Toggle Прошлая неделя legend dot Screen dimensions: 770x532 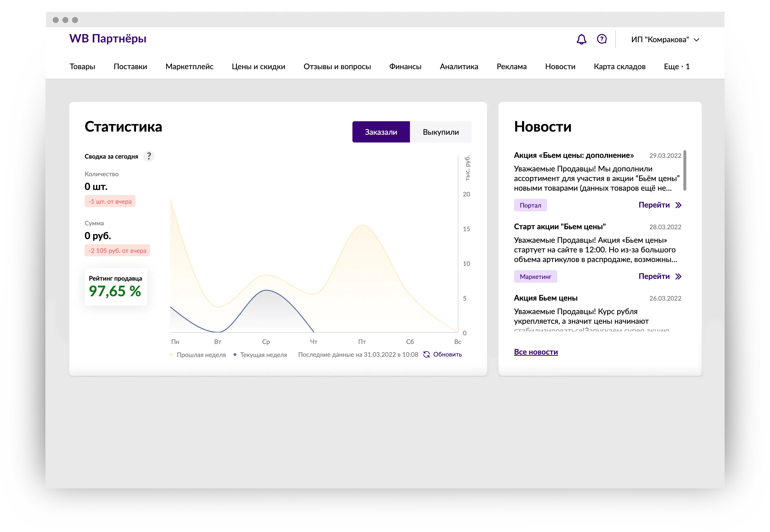172,355
